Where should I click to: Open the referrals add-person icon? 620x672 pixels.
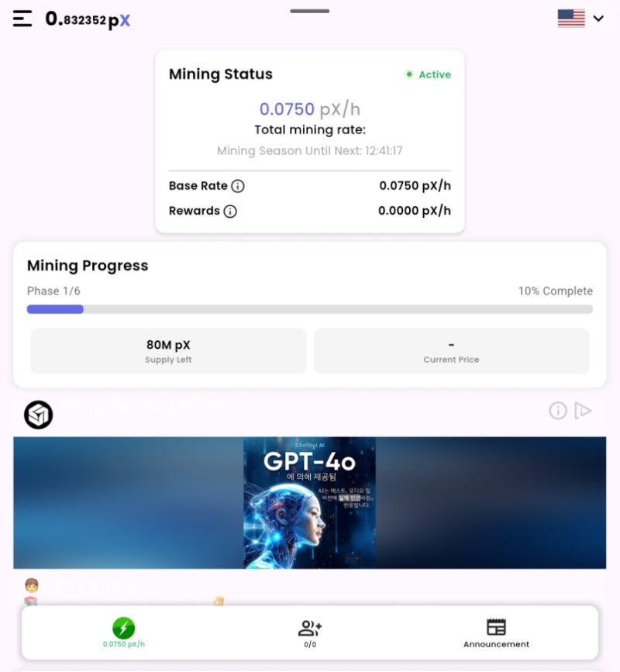point(310,629)
